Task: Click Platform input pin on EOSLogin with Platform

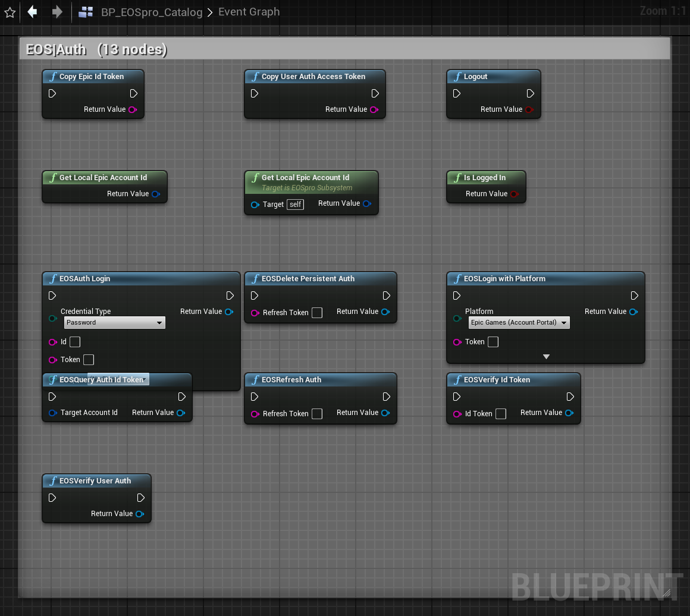Action: (457, 318)
